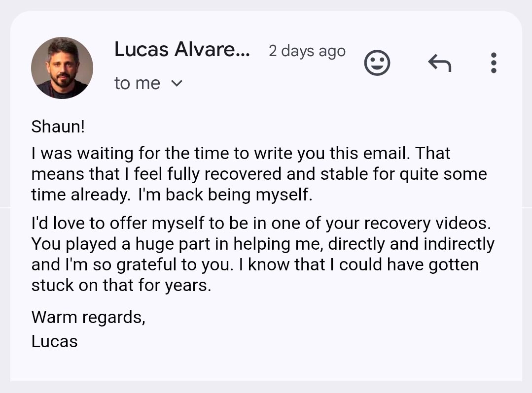The image size is (532, 393).
Task: Click the 'Warm regards,' closing line
Action: [89, 317]
